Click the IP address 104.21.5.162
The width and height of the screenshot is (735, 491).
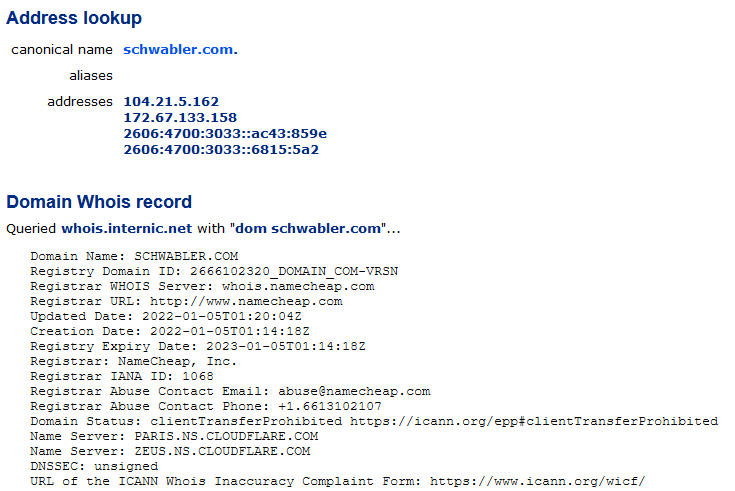coord(171,102)
